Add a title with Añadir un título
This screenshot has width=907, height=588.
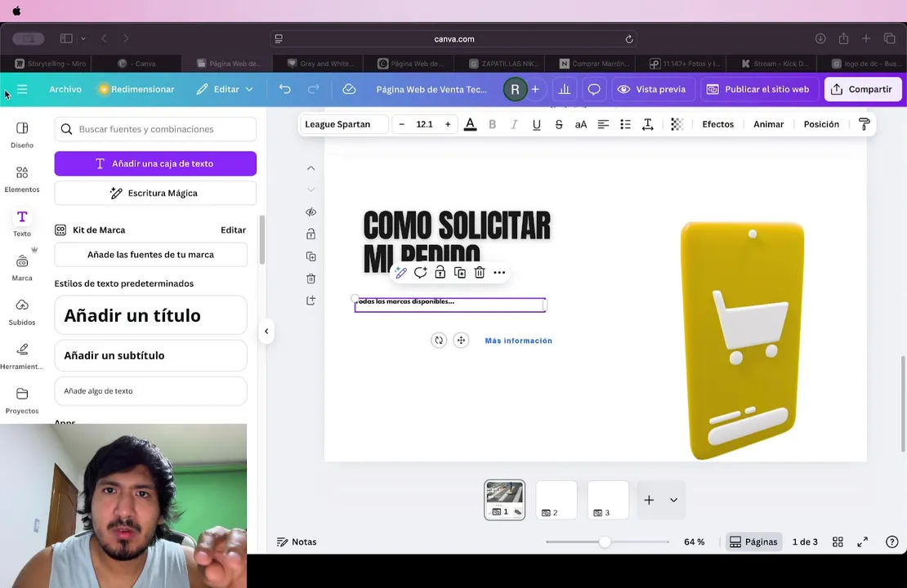(x=150, y=315)
